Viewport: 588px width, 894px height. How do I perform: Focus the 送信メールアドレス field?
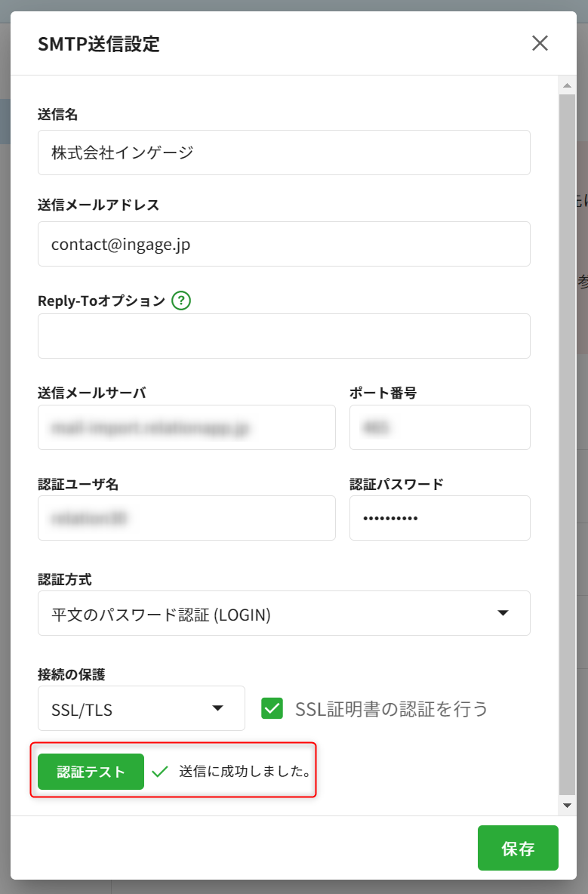coord(283,244)
